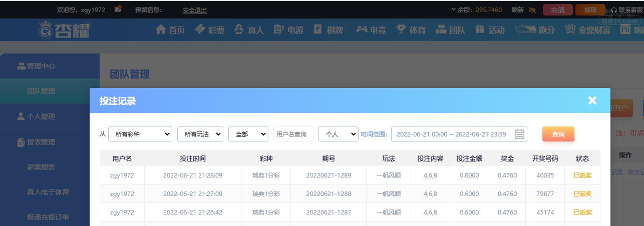Open the 活动 promotions navigation item

[490, 30]
